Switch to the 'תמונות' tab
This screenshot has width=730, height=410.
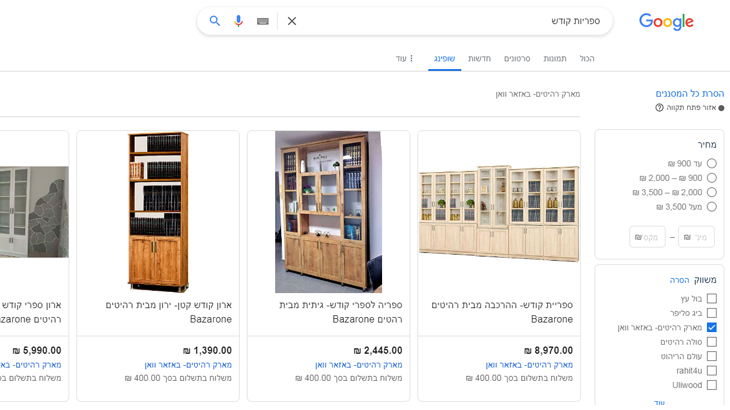[x=554, y=58]
